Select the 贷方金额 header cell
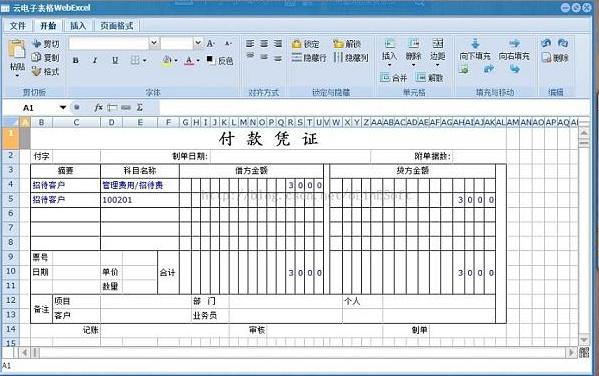 (413, 171)
